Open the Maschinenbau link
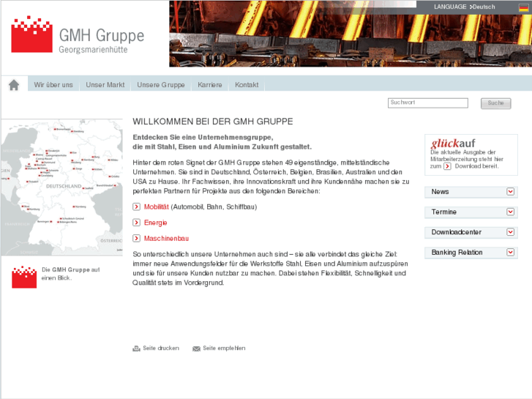The height and width of the screenshot is (399, 532). pos(166,239)
